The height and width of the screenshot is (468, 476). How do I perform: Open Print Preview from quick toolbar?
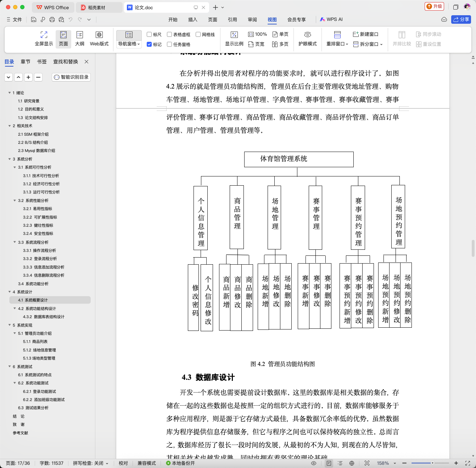coord(61,19)
